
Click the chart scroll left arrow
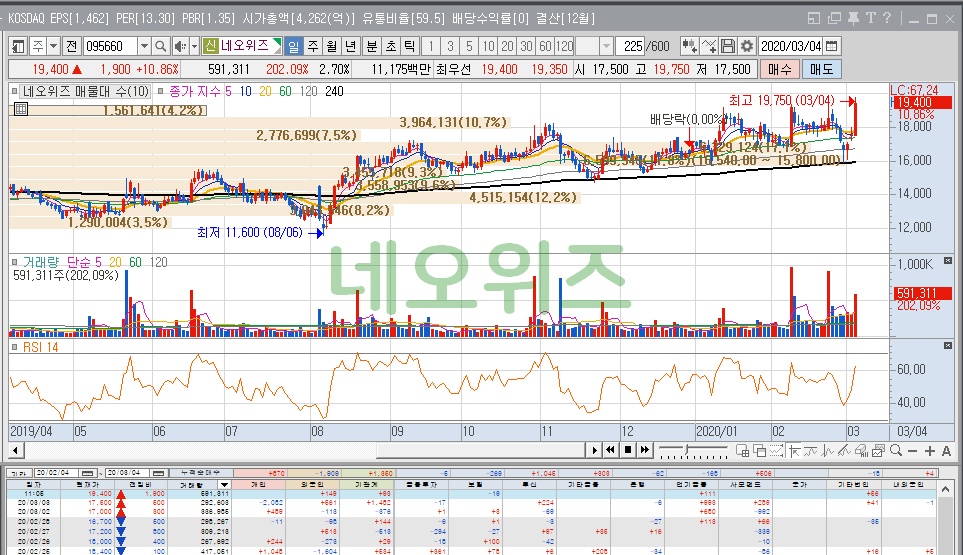tap(15, 451)
